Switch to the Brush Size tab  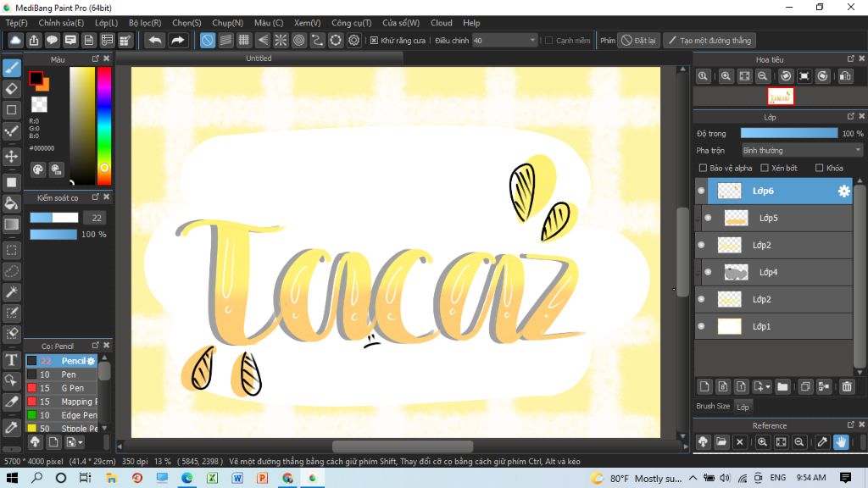point(713,406)
